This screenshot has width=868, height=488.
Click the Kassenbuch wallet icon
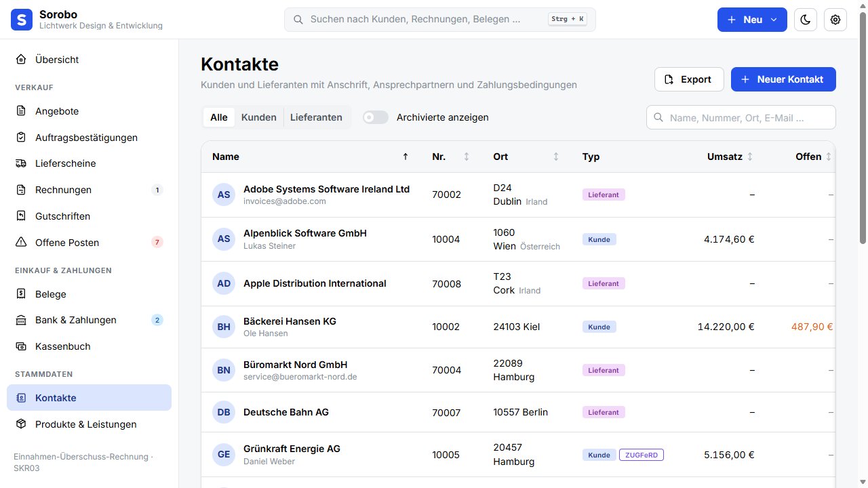pos(21,346)
